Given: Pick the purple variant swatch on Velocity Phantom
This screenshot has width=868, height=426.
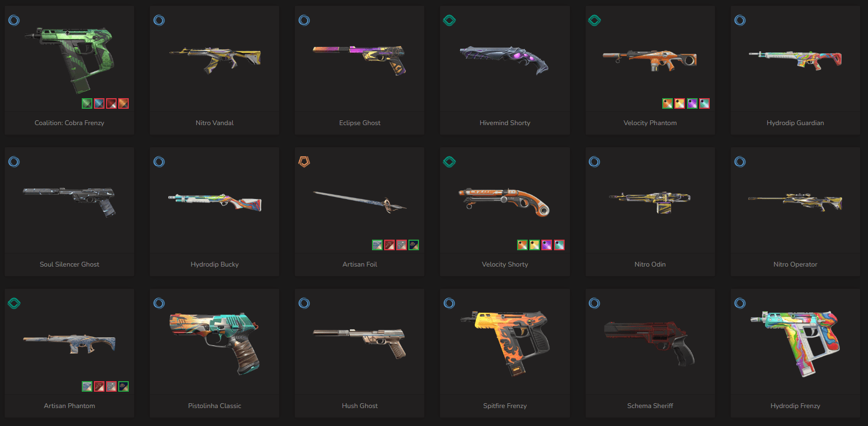Looking at the screenshot, I should pos(692,103).
